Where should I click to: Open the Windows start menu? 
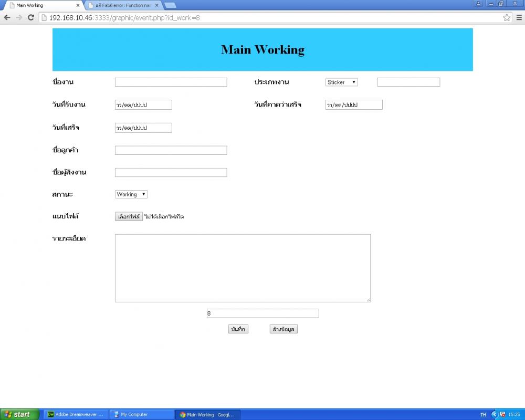(19, 414)
